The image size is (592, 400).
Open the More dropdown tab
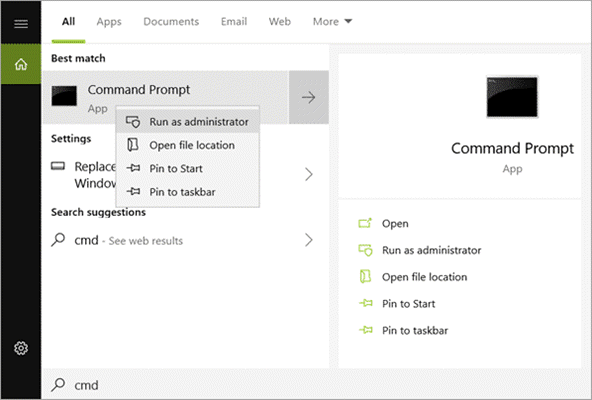click(x=332, y=22)
